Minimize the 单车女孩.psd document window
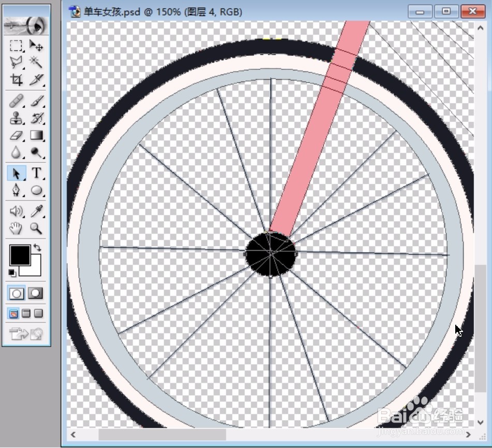Viewport: 492px width, 448px height. (420, 11)
